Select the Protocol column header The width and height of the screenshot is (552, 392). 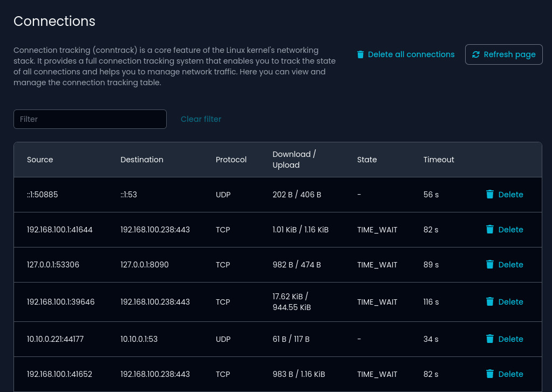click(x=231, y=160)
